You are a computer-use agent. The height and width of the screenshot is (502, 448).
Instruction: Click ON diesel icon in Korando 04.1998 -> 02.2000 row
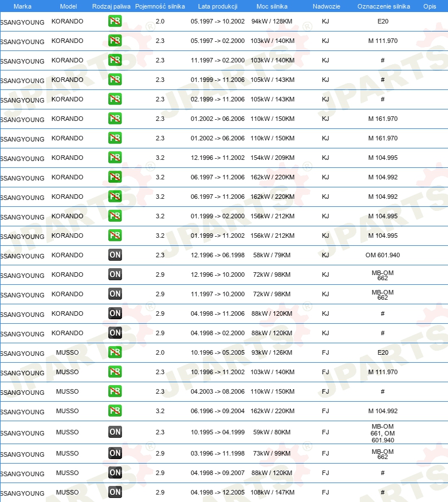click(115, 333)
